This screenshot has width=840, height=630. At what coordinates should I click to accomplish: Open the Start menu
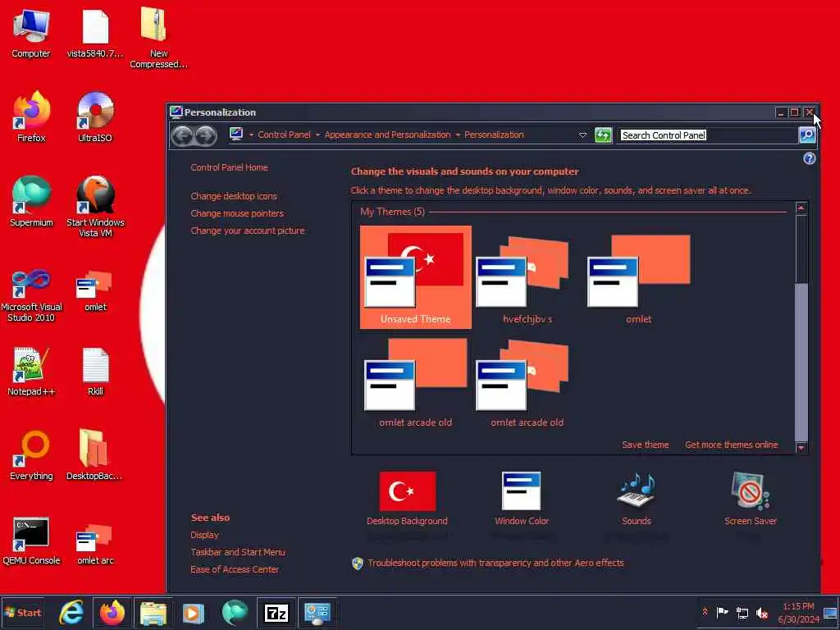tap(22, 612)
